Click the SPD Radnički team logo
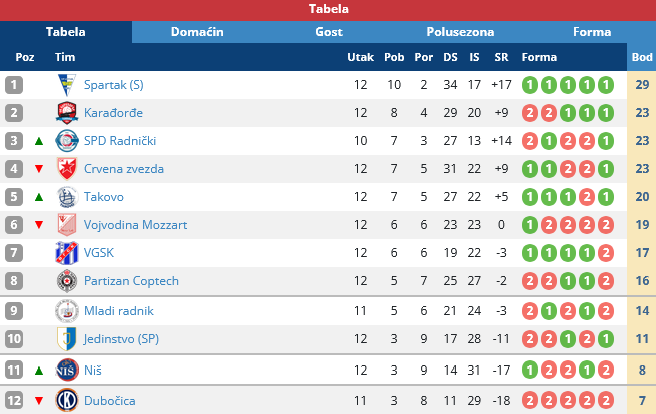656x414 pixels. [66, 141]
